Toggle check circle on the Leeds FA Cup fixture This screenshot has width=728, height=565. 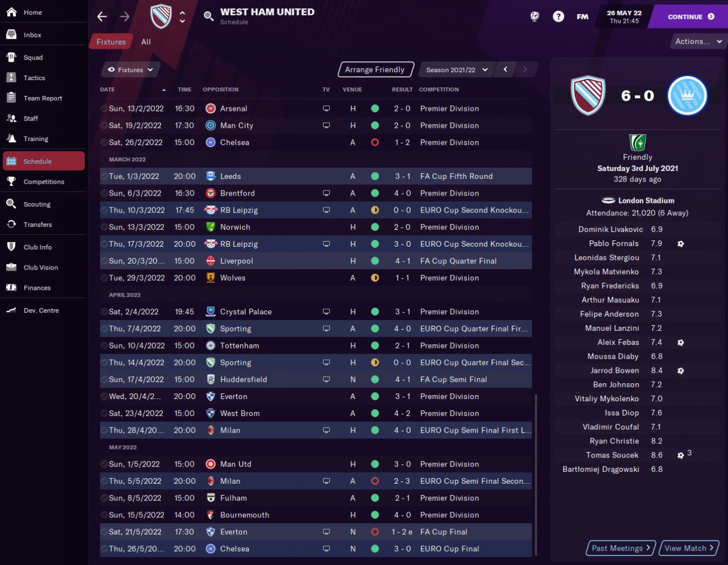104,176
